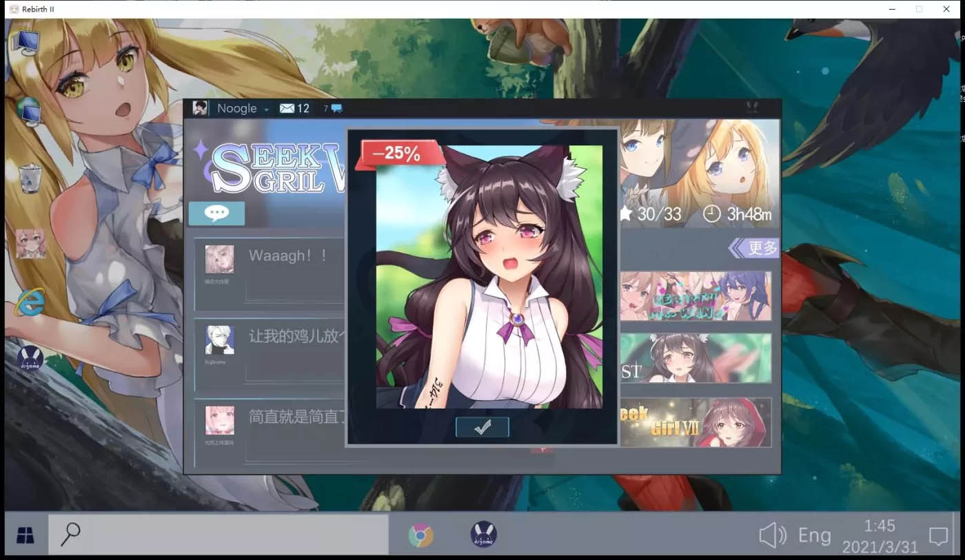The image size is (965, 560).
Task: Open the network globe desktop icon
Action: click(x=28, y=110)
